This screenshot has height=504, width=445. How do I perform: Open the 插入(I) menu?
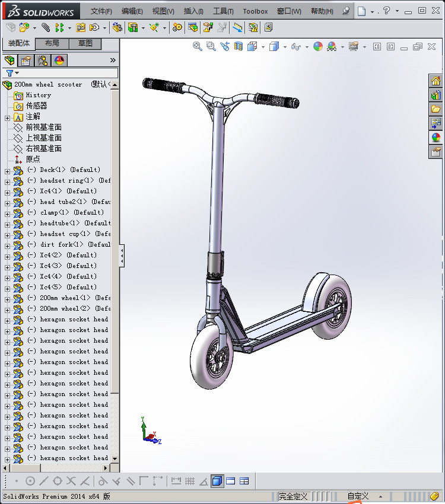(x=193, y=11)
